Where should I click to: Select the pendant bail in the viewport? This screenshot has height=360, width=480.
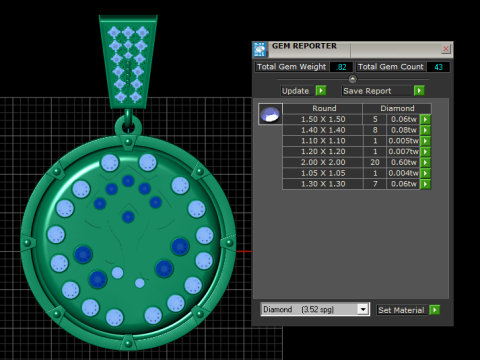[128, 62]
